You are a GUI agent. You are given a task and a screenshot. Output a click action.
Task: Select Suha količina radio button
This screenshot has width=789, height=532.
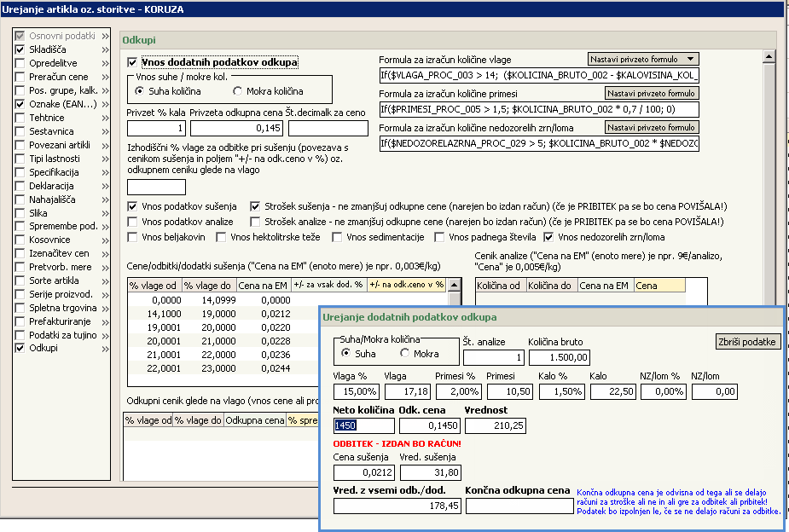point(139,91)
